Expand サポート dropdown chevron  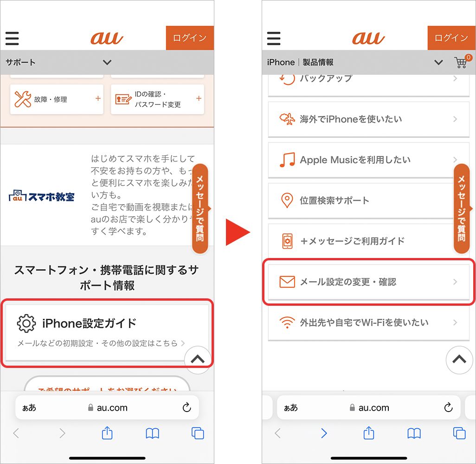click(x=107, y=63)
